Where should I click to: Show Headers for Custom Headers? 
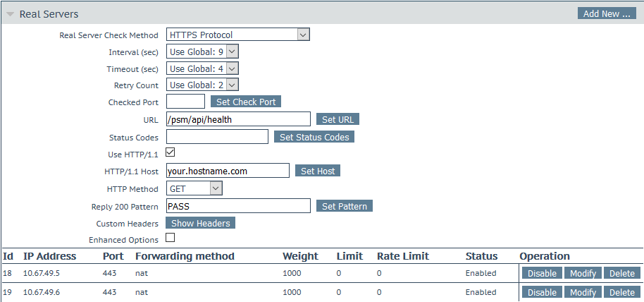pos(200,223)
